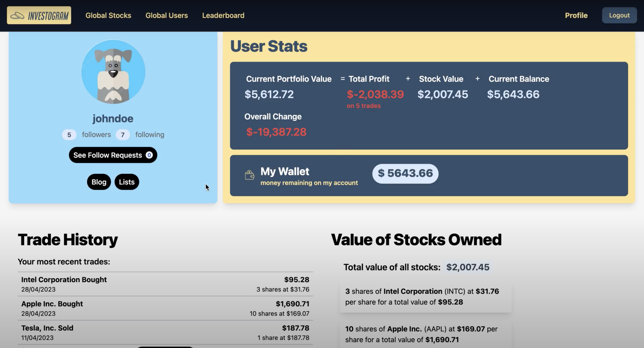Open the Blog button
This screenshot has width=644, height=348.
tap(99, 182)
